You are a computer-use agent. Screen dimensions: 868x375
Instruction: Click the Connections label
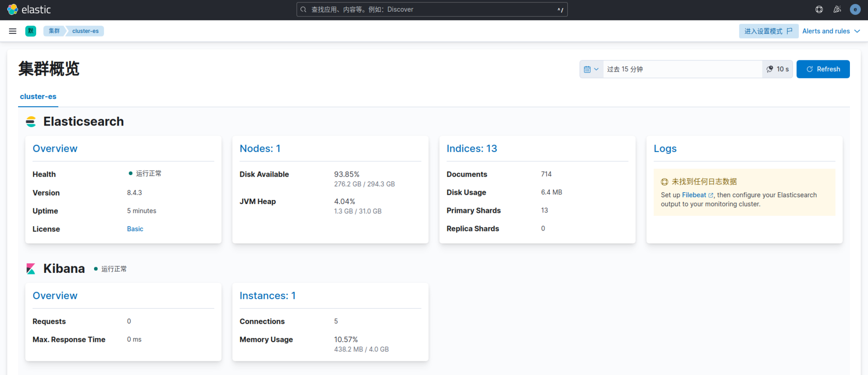point(262,321)
